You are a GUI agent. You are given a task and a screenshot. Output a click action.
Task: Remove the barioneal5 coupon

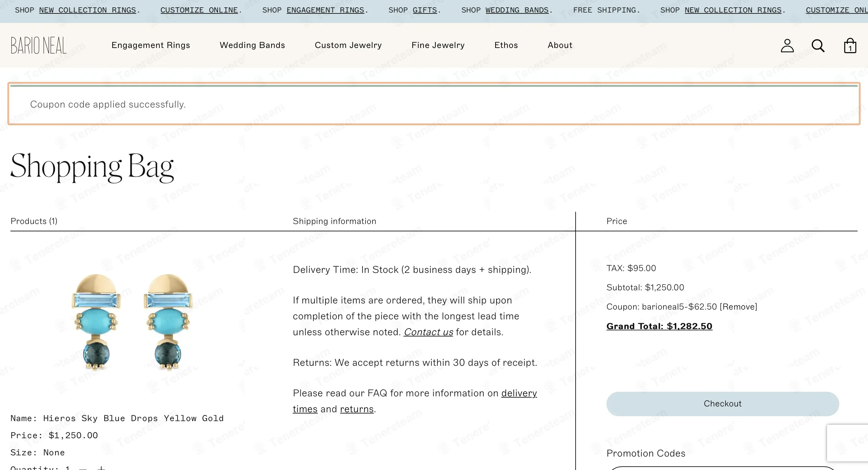738,307
